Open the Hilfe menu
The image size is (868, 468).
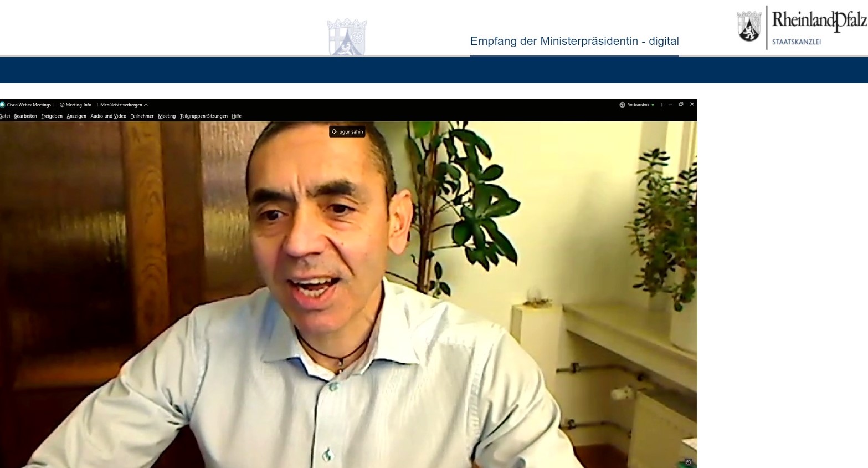(237, 116)
